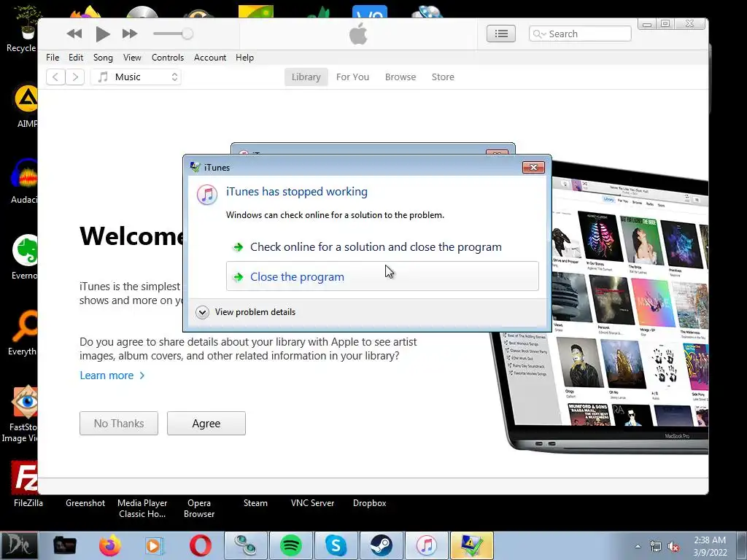
Task: Switch to the Library tab
Action: pyautogui.click(x=306, y=77)
